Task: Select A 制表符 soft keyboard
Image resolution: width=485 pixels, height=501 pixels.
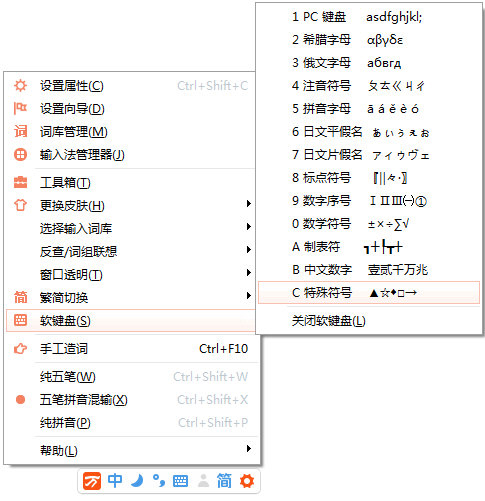Action: [369, 247]
